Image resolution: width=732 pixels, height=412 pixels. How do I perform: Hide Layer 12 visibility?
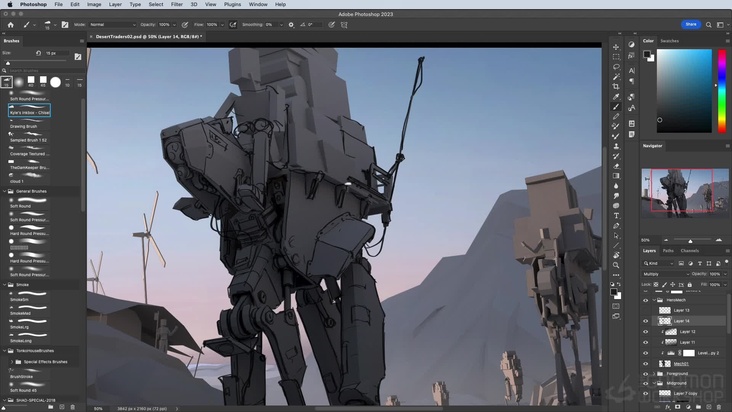pos(646,332)
